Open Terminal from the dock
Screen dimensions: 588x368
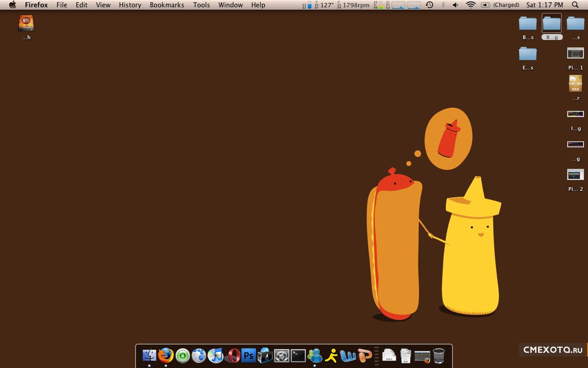click(298, 355)
